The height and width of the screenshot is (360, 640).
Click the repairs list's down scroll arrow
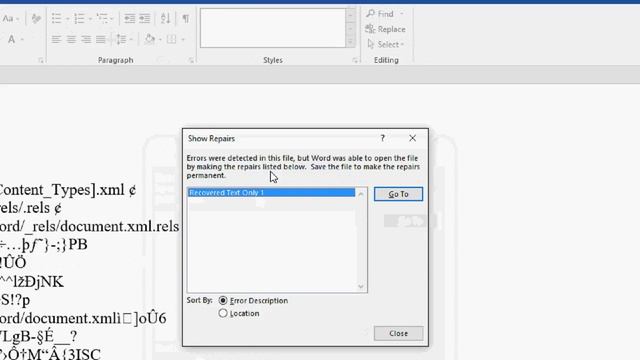(361, 287)
